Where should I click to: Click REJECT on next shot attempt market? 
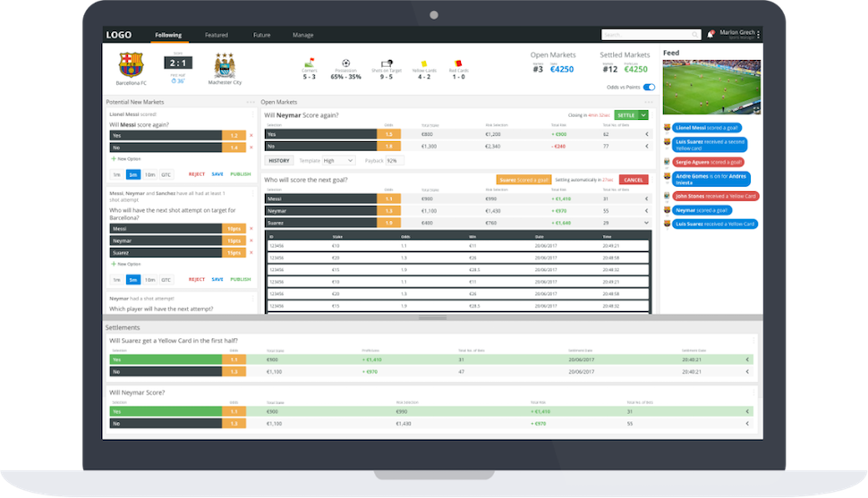point(197,280)
